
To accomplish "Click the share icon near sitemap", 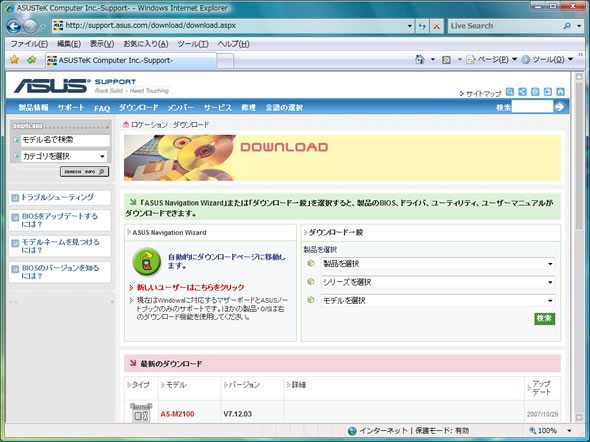I will click(x=522, y=92).
